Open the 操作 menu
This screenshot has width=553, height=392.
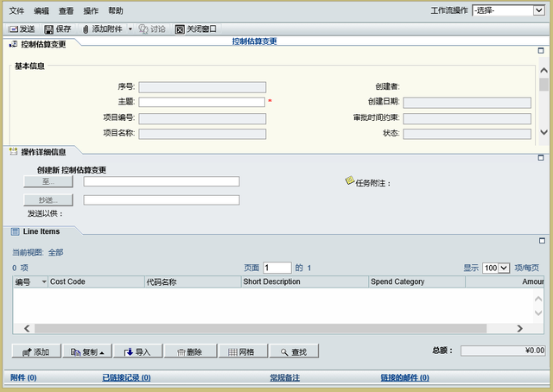[x=91, y=10]
